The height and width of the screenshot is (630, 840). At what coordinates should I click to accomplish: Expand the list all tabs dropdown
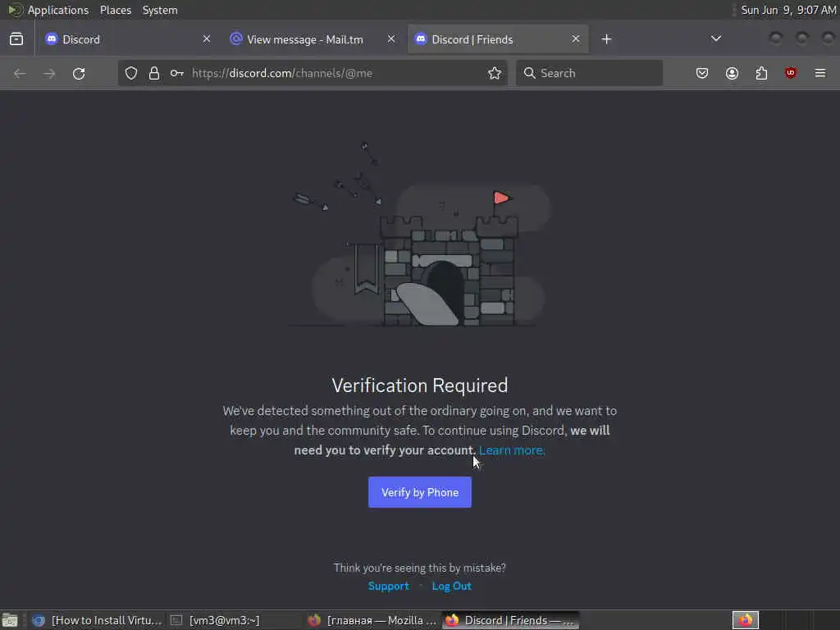click(x=715, y=39)
